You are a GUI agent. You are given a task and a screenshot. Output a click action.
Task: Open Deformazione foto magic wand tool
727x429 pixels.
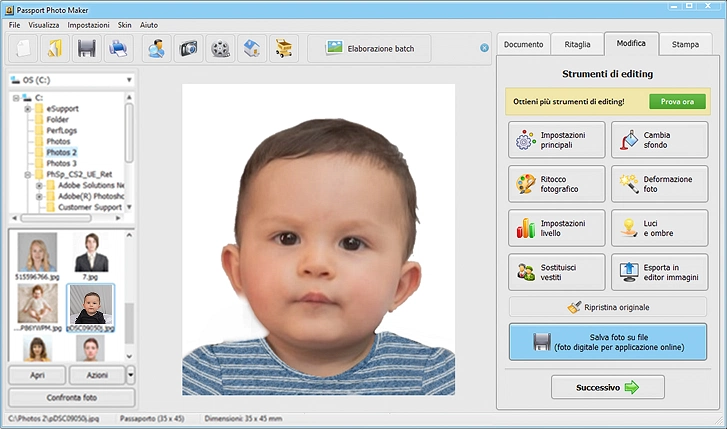[659, 184]
